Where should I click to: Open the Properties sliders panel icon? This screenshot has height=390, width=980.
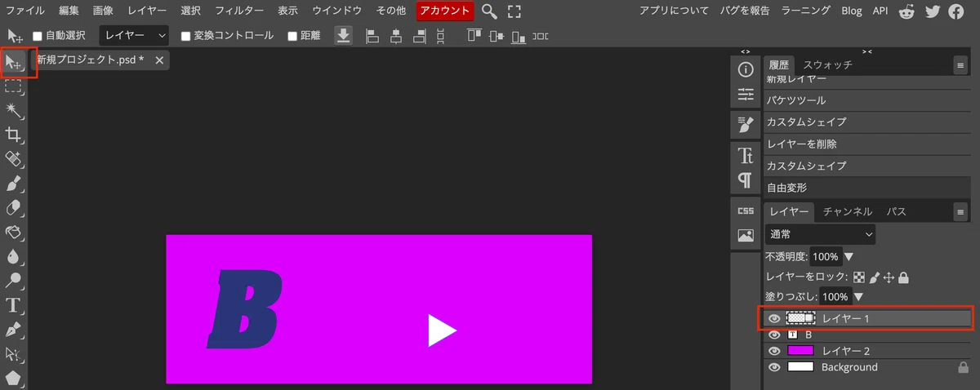pyautogui.click(x=746, y=95)
